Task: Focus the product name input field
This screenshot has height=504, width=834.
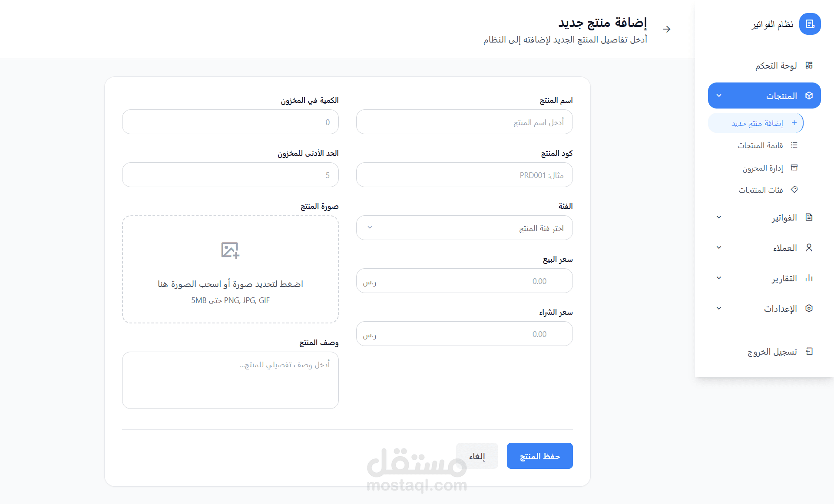Action: pyautogui.click(x=464, y=122)
